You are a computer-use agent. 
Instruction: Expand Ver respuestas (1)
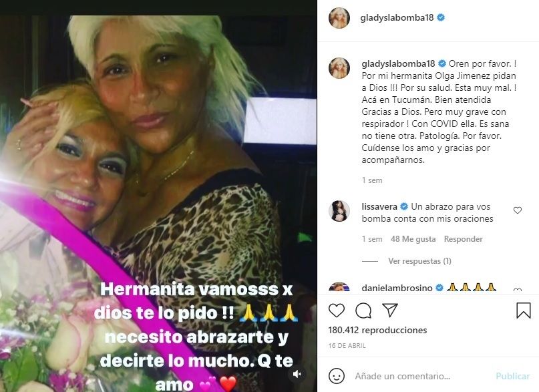click(419, 261)
